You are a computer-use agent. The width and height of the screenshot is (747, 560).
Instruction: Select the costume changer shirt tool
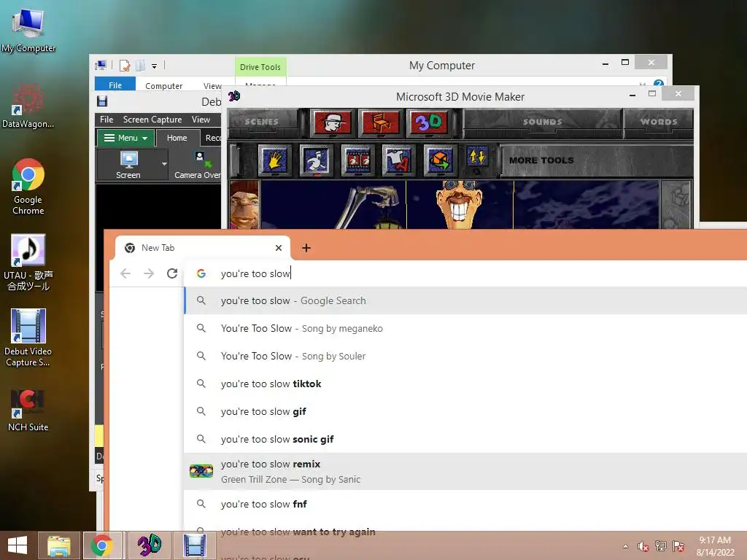click(398, 160)
